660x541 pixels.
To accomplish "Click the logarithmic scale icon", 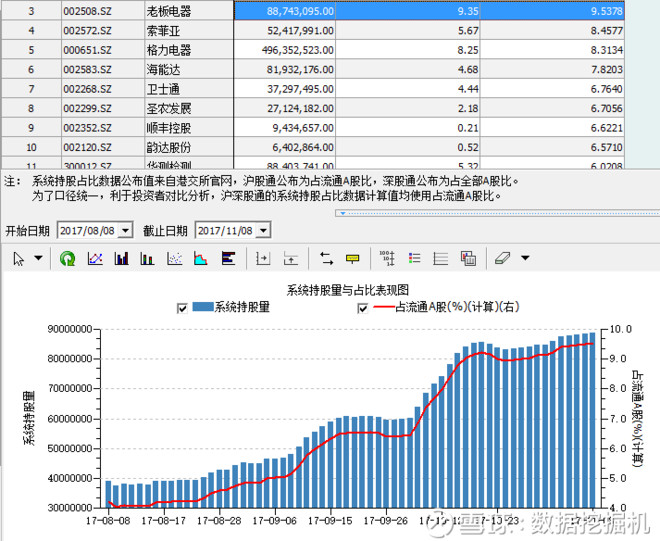I will click(x=387, y=258).
